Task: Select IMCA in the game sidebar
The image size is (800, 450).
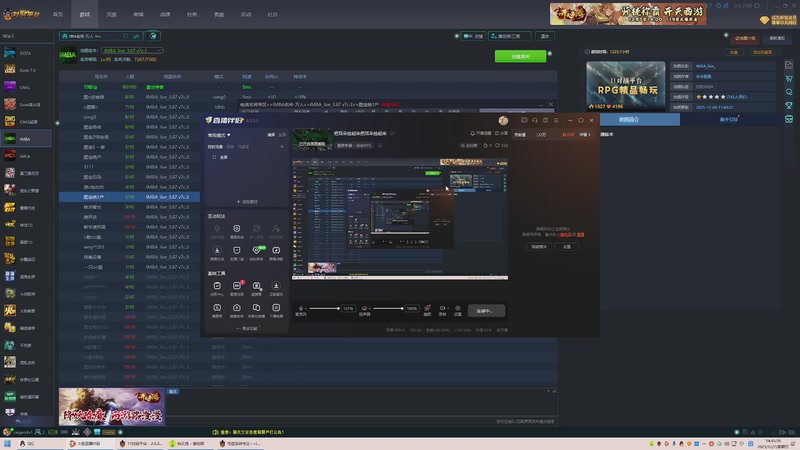Action: click(26, 156)
